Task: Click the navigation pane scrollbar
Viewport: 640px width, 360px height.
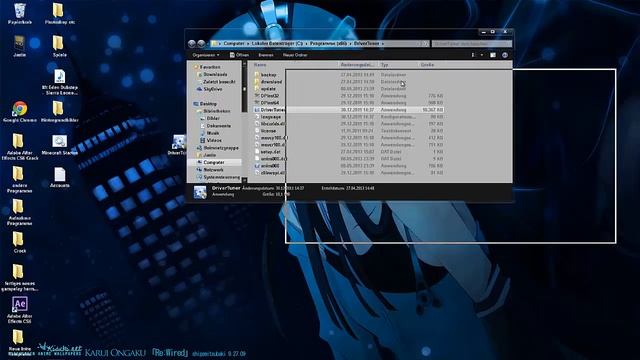Action: pos(244,122)
